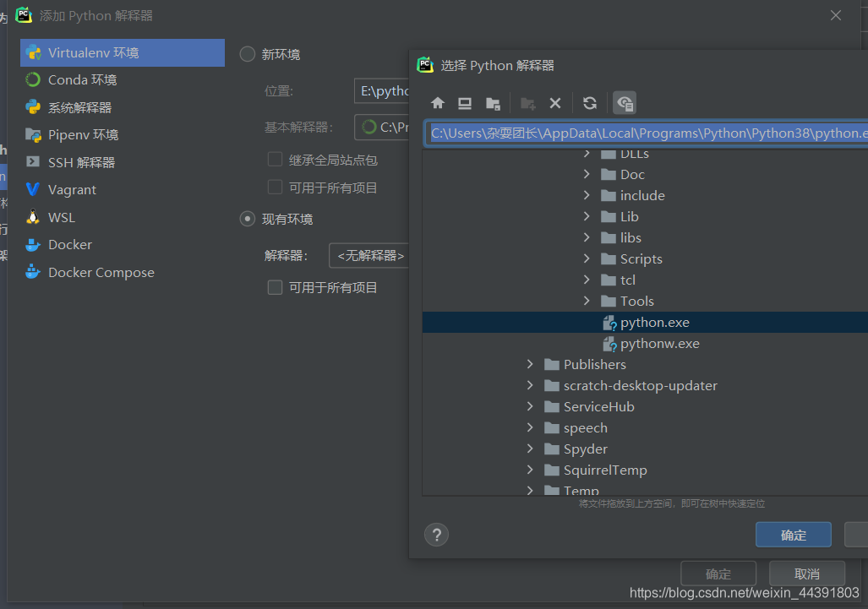Click the help question mark button

coord(436,535)
